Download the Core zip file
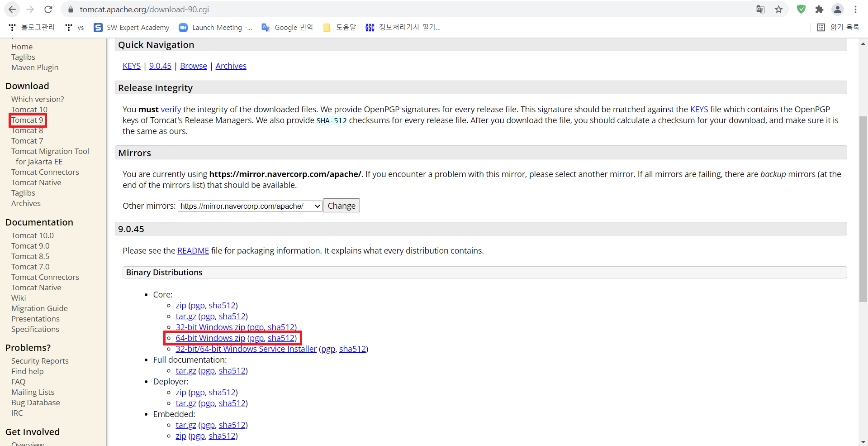The height and width of the screenshot is (446, 868). pos(181,306)
